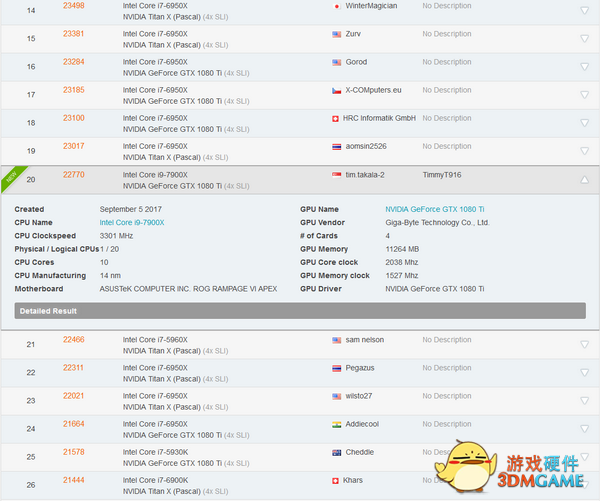Screen dimensions: 600x501
Task: Click score 22311
Action: pos(73,367)
